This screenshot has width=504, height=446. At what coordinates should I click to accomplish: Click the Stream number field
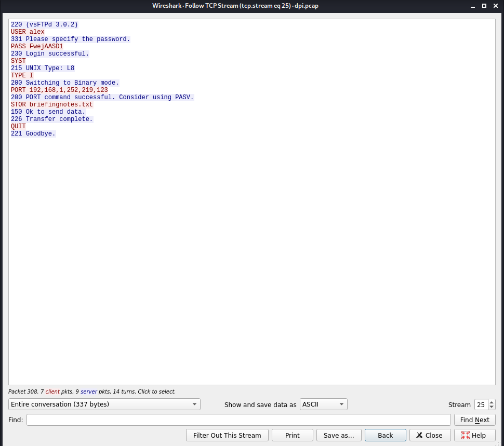(x=481, y=404)
